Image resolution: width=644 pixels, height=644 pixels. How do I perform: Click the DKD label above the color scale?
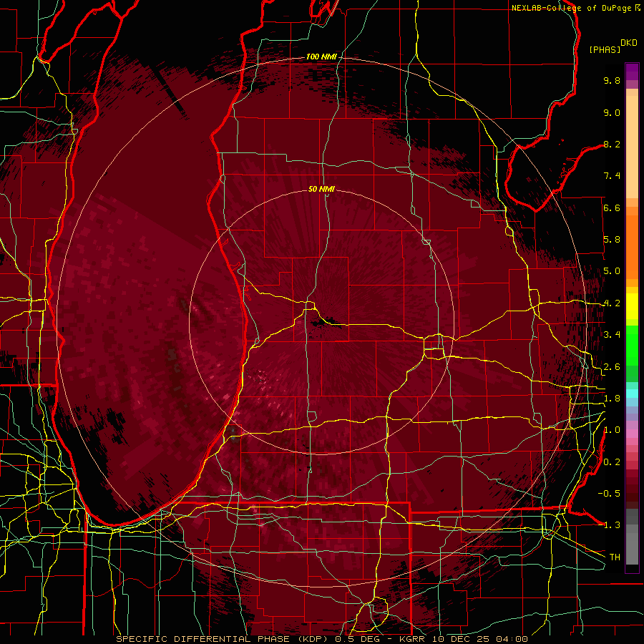[629, 43]
